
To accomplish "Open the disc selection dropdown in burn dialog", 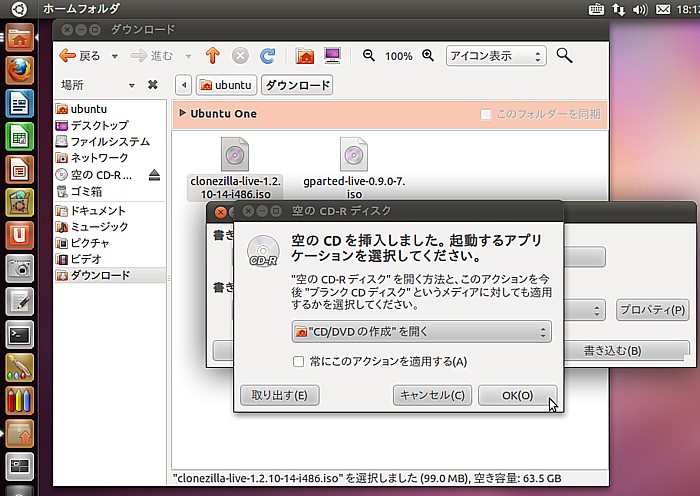I will [x=584, y=310].
